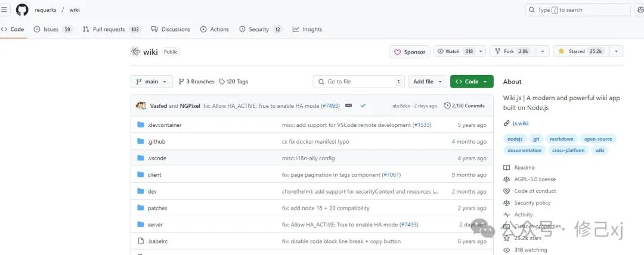The width and height of the screenshot is (644, 255).
Task: Select the markdown topic tag
Action: [562, 139]
